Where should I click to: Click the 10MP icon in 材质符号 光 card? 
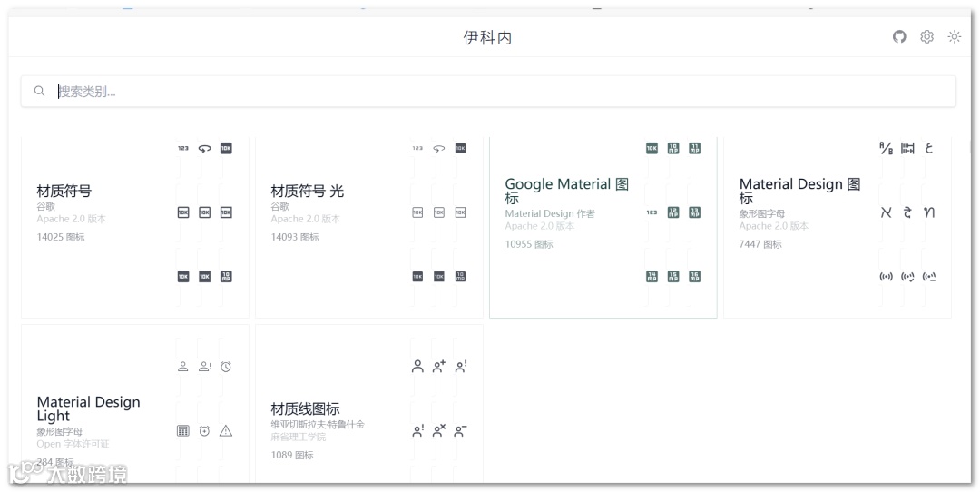click(461, 276)
